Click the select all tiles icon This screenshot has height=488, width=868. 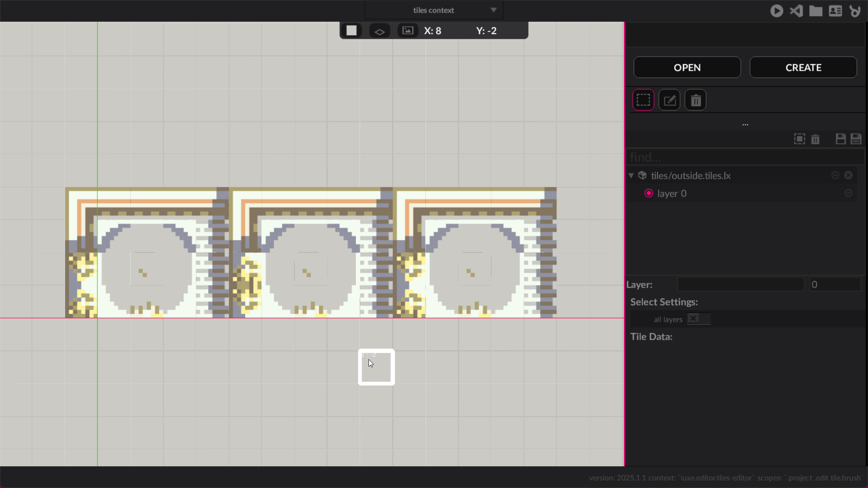tap(799, 139)
